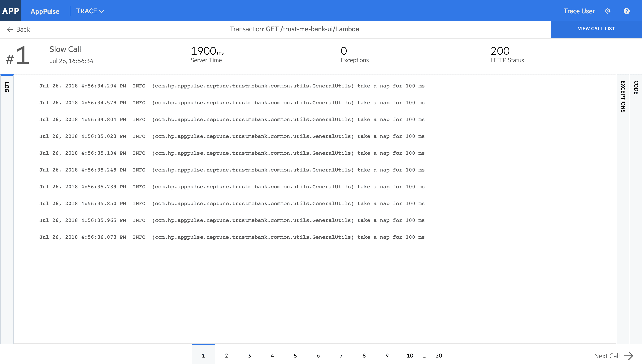The width and height of the screenshot is (642, 364).
Task: Click the help question mark icon
Action: click(x=626, y=11)
